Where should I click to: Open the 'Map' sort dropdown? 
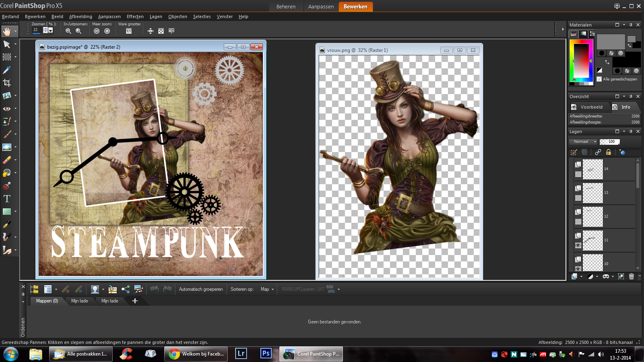coord(267,289)
